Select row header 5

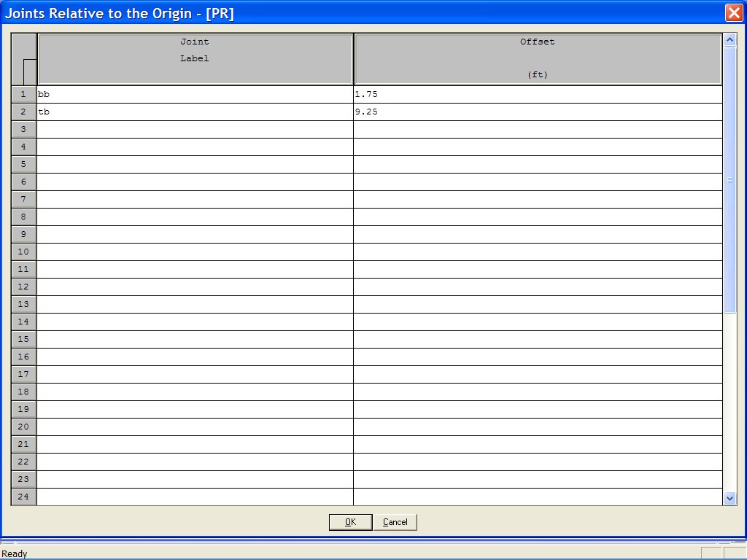click(x=24, y=164)
